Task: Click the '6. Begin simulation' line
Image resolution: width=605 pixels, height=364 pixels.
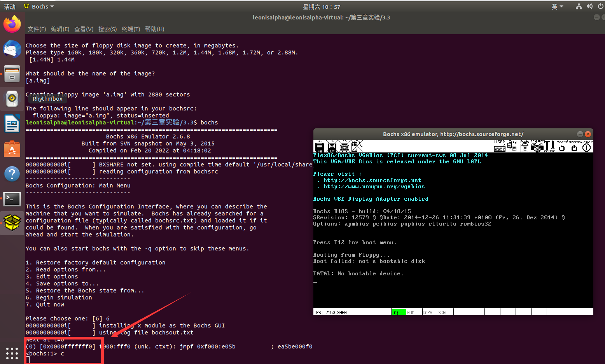Action: [59, 297]
